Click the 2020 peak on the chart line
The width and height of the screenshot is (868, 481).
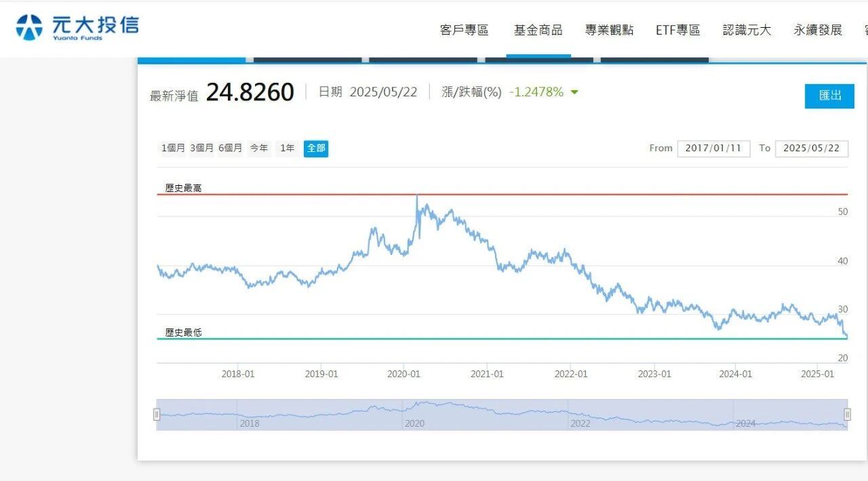pyautogui.click(x=416, y=197)
